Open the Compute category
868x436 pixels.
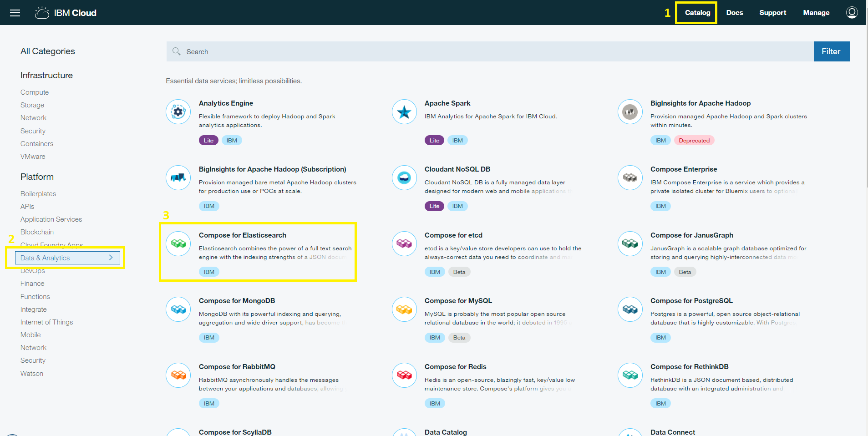[x=34, y=92]
